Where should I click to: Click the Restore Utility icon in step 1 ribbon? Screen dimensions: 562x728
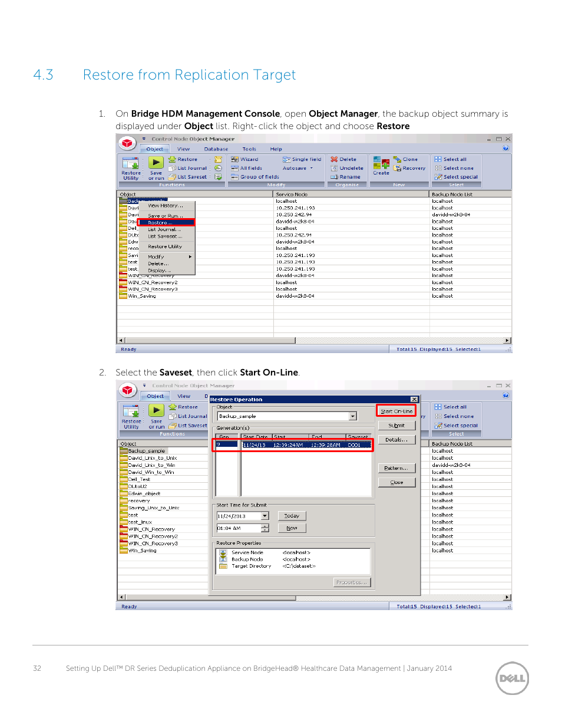(x=131, y=163)
